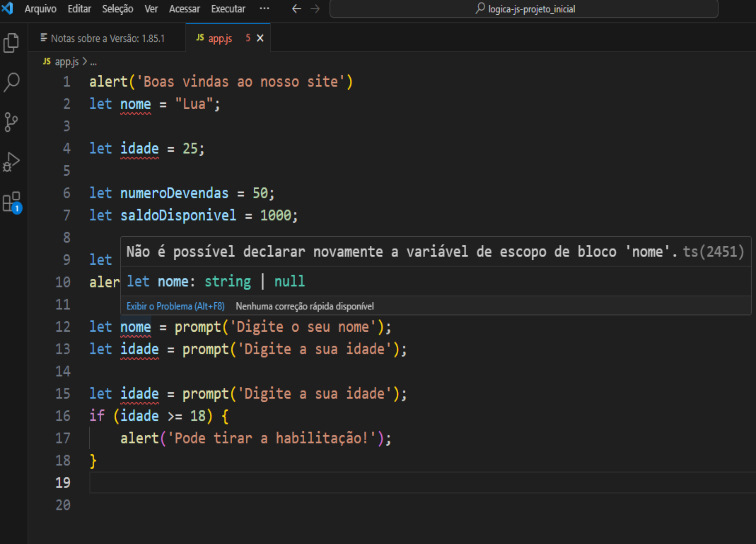The width and height of the screenshot is (756, 544).
Task: Open the Run and Debug view
Action: coord(11,162)
